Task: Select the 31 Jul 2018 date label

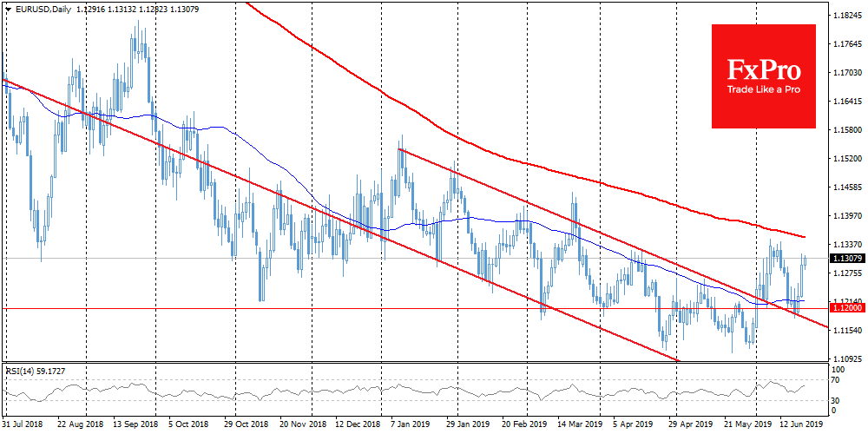Action: coord(23,425)
